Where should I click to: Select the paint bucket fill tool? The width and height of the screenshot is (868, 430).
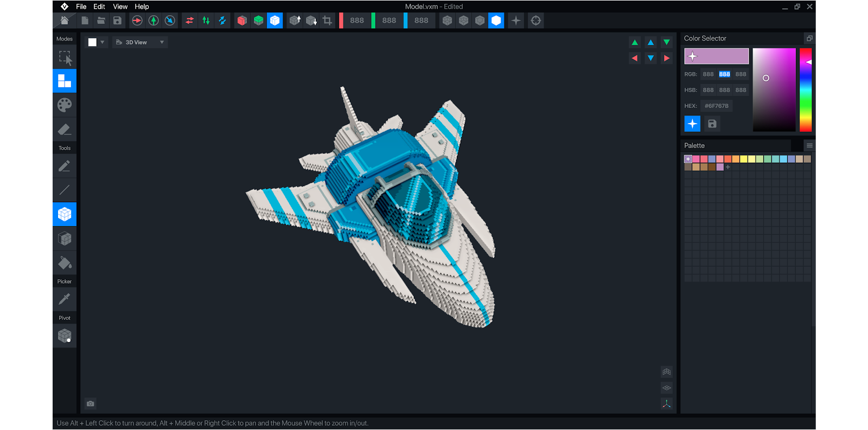tap(65, 263)
